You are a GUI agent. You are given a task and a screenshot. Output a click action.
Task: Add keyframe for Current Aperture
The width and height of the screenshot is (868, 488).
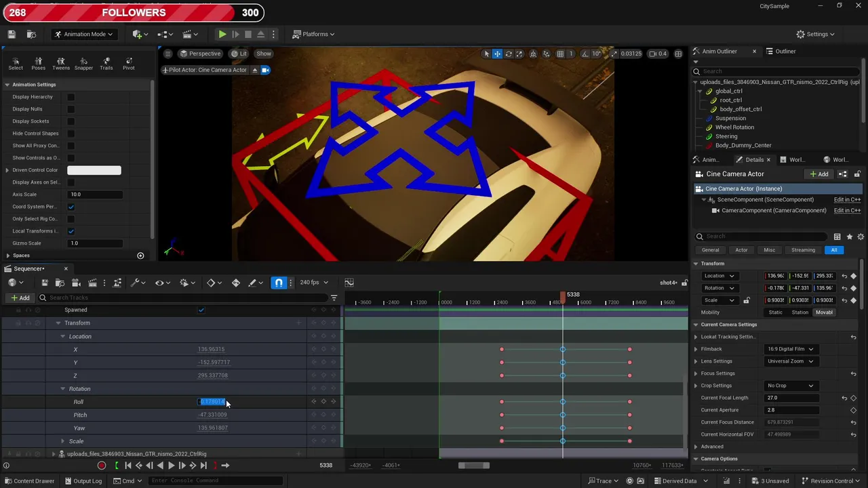tap(853, 410)
